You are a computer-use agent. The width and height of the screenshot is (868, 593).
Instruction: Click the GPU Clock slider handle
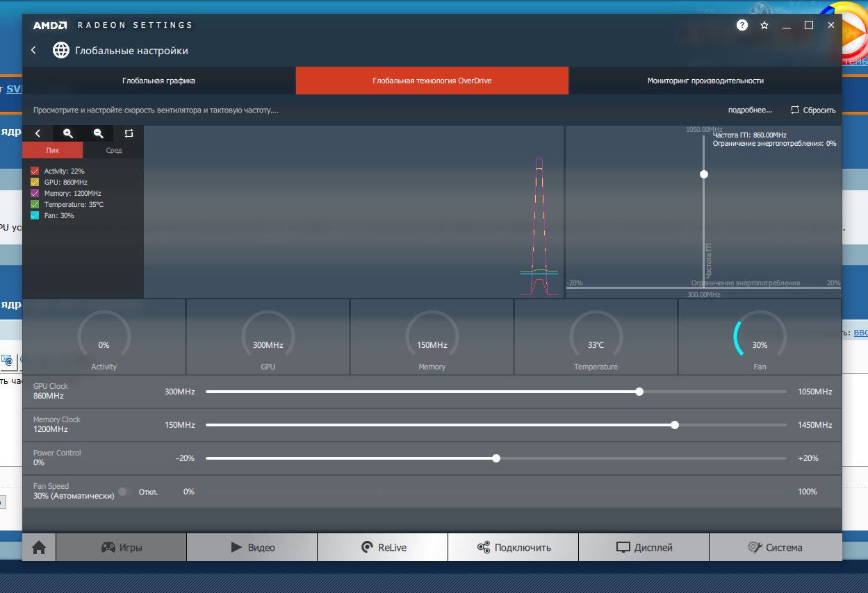click(x=639, y=392)
